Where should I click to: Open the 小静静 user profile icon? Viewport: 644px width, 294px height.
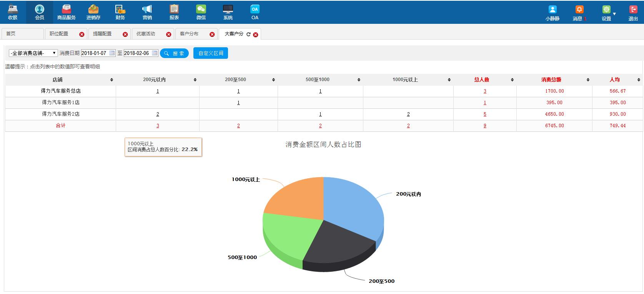(552, 10)
